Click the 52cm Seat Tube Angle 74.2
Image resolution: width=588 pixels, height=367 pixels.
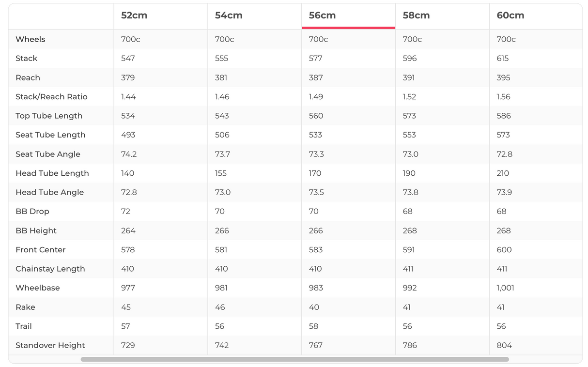click(x=129, y=154)
